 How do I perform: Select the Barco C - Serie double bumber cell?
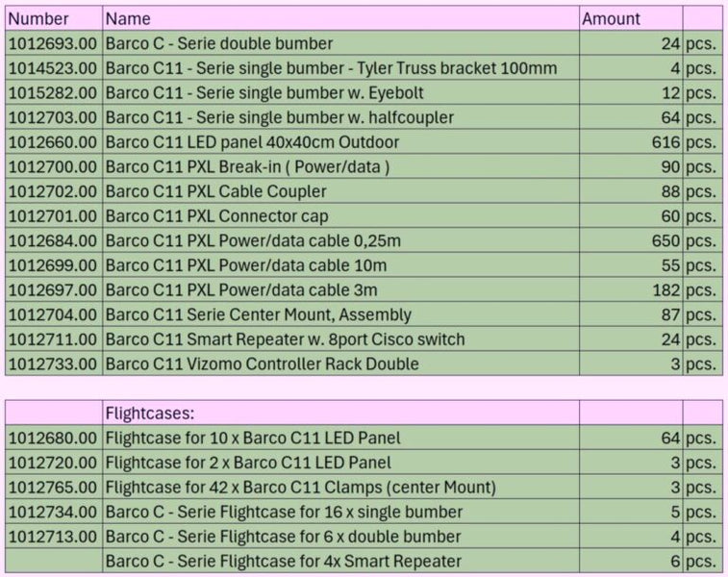[x=340, y=43]
